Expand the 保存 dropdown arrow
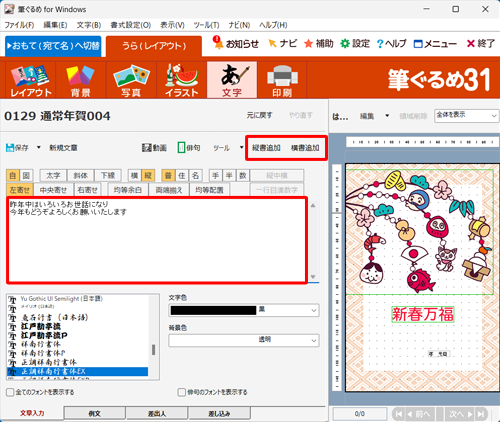This screenshot has width=500, height=422. coord(39,147)
